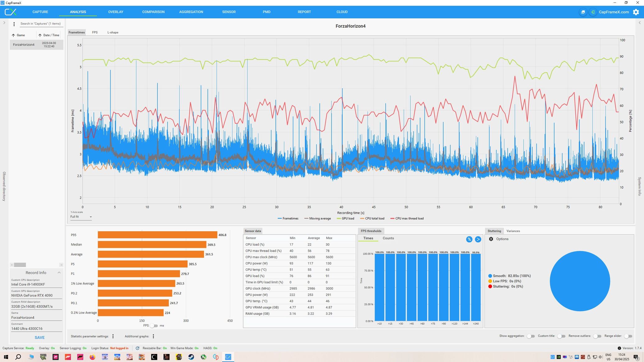The height and width of the screenshot is (362, 644).
Task: Click the Comment field showing 1440 Ultra 4300C16
Action: [37, 328]
